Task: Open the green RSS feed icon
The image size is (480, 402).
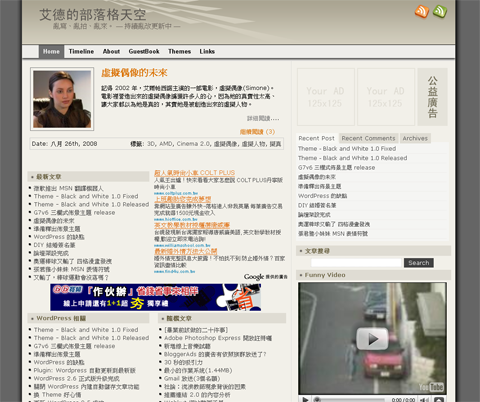Action: pos(440,12)
